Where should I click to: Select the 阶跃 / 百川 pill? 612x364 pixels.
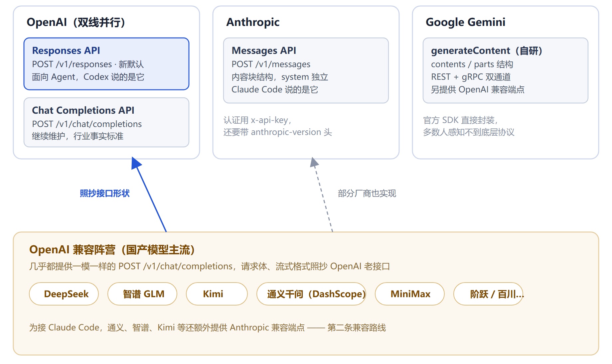point(488,294)
